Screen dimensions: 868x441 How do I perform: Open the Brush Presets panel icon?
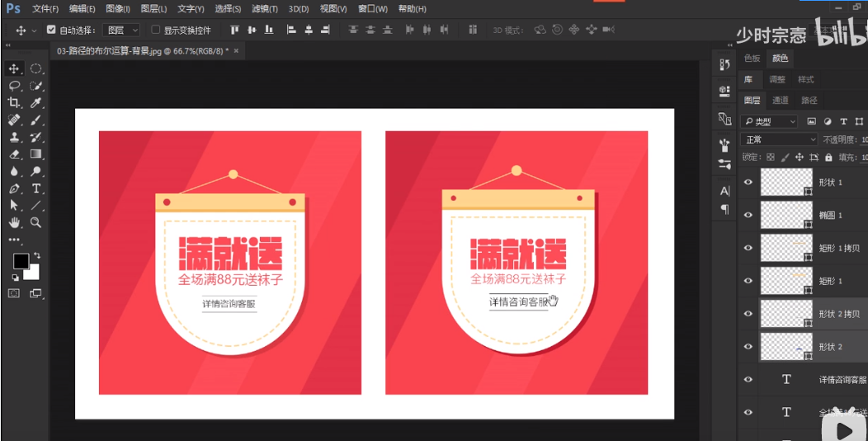724,164
